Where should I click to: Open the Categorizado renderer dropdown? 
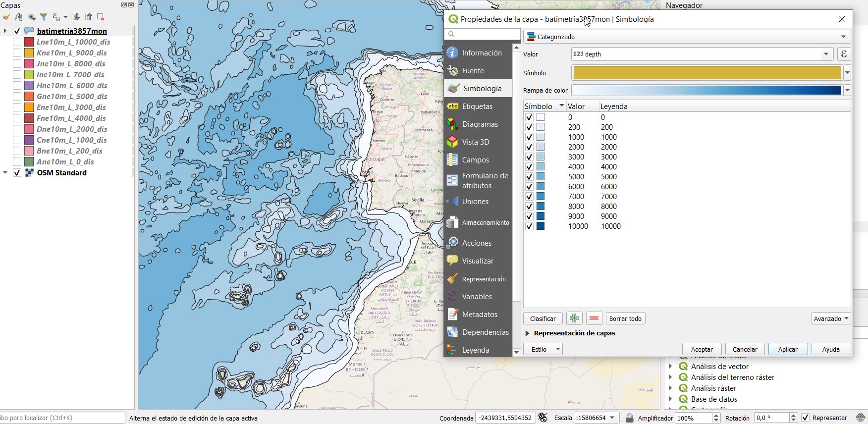point(687,37)
